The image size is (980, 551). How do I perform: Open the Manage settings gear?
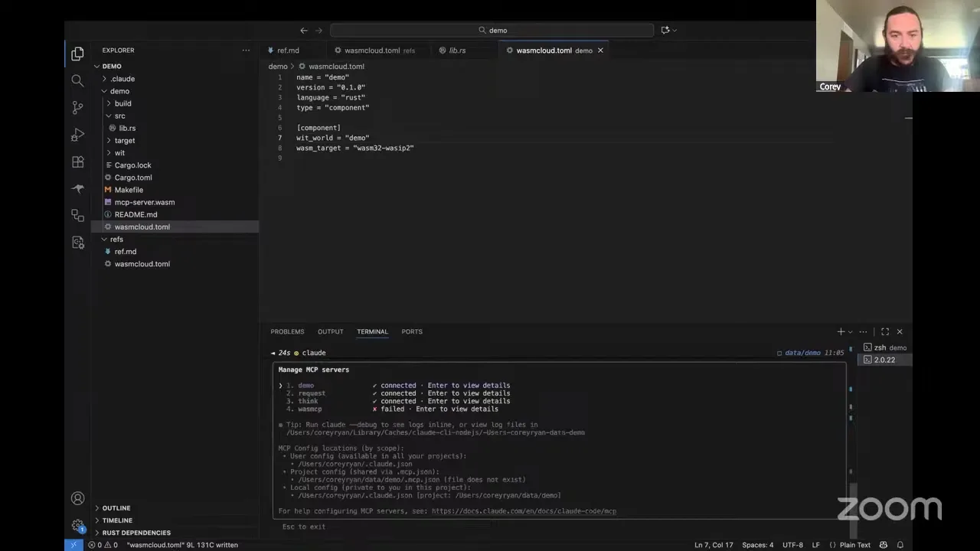pyautogui.click(x=77, y=526)
